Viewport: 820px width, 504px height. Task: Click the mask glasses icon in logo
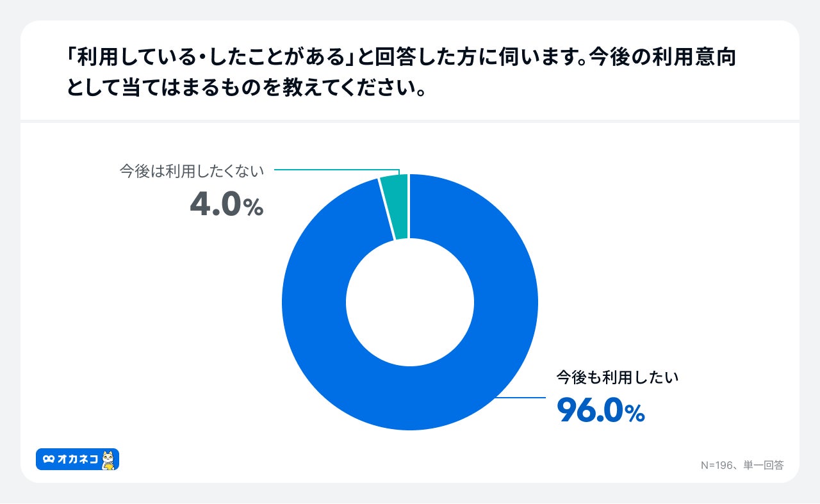pyautogui.click(x=49, y=460)
